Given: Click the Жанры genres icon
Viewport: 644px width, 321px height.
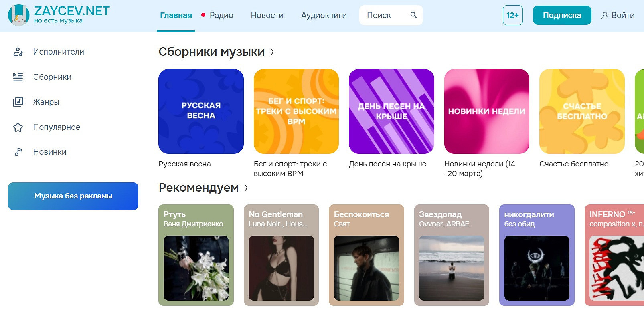Looking at the screenshot, I should pyautogui.click(x=18, y=102).
